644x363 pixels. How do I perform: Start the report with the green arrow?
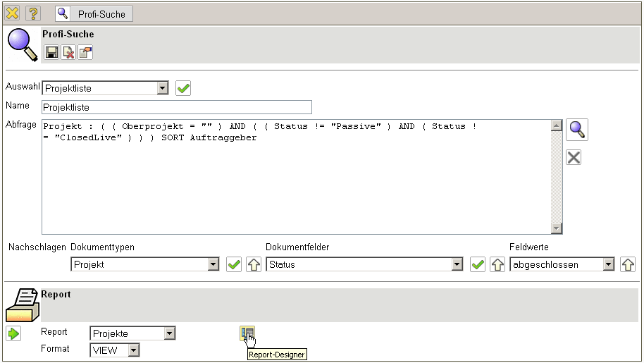point(13,333)
